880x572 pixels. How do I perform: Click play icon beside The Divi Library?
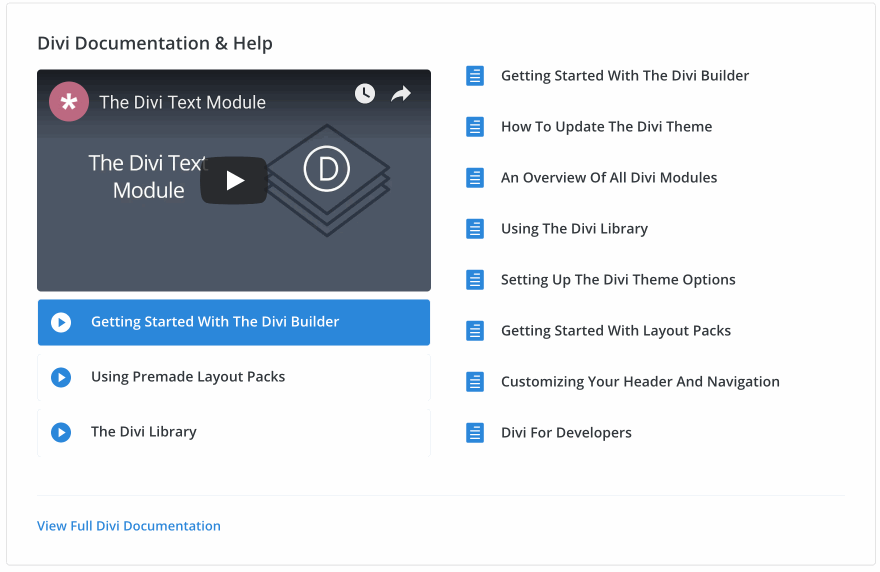click(61, 432)
